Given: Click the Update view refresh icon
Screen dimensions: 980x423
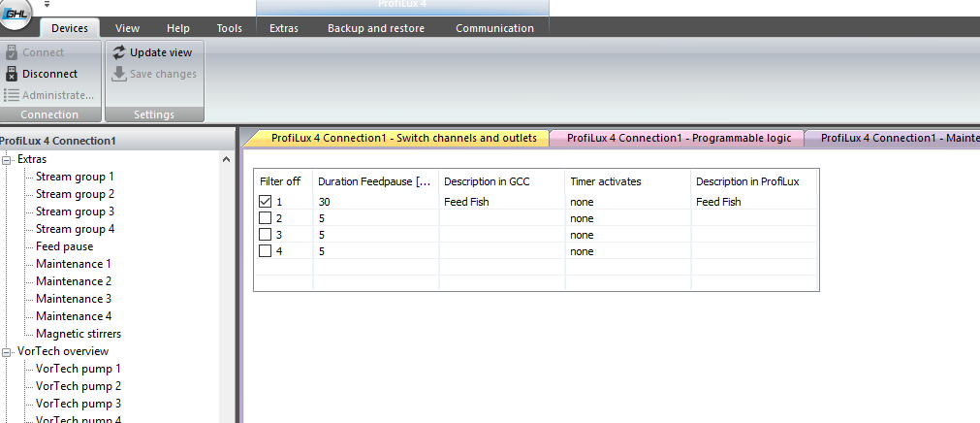Looking at the screenshot, I should pyautogui.click(x=119, y=52).
